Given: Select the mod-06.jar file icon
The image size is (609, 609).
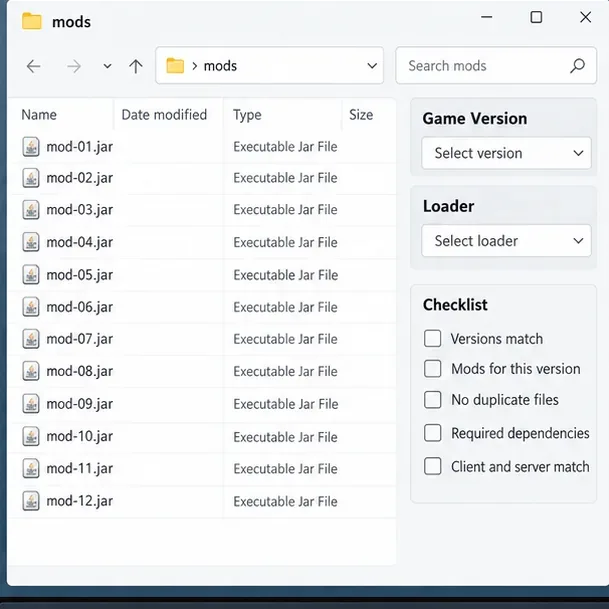Looking at the screenshot, I should coord(31,307).
